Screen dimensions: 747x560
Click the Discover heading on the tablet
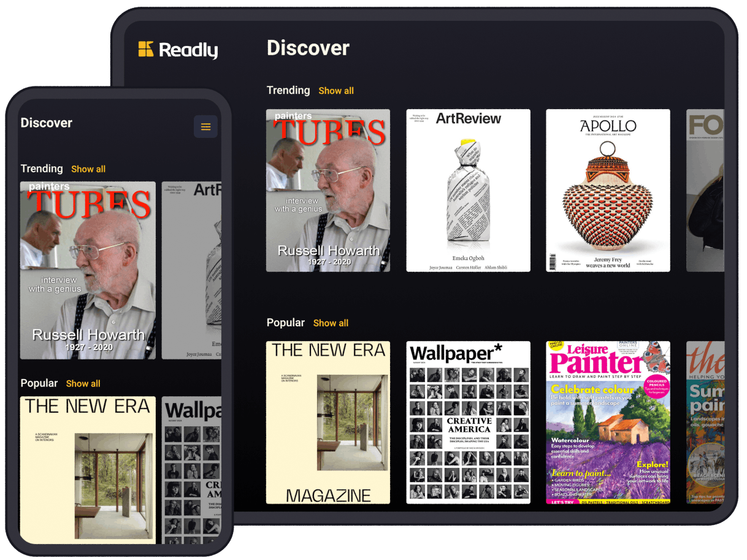[x=308, y=48]
